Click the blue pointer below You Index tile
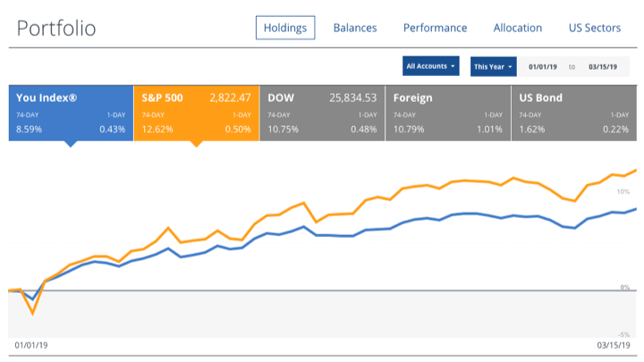The image size is (644, 362). click(x=71, y=144)
